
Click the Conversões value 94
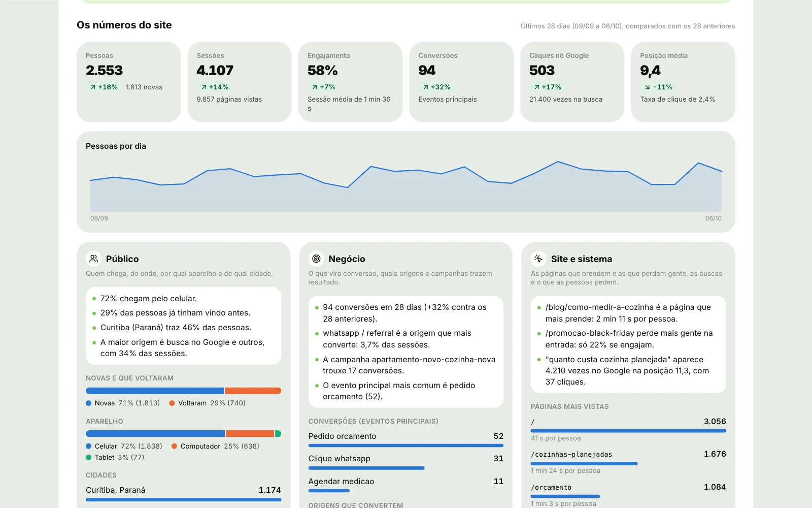pyautogui.click(x=427, y=71)
